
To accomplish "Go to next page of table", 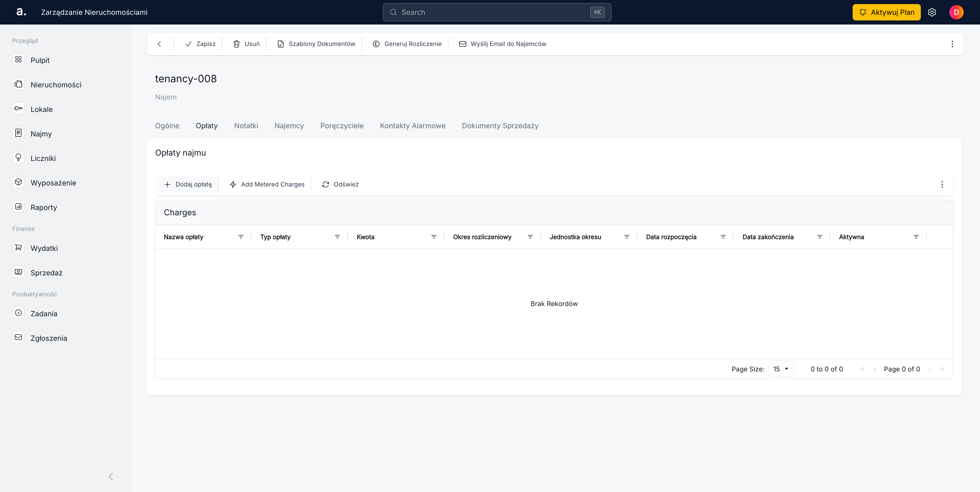I will coord(929,369).
